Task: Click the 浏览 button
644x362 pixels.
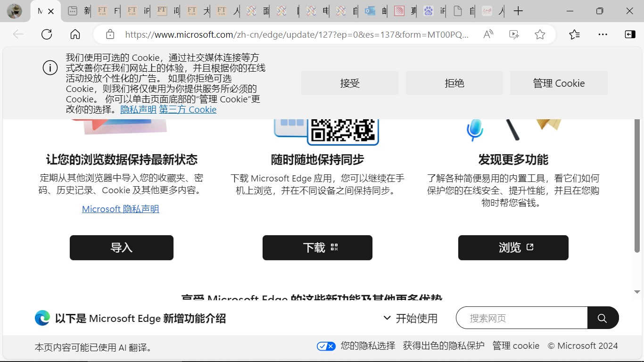Action: [x=513, y=247]
